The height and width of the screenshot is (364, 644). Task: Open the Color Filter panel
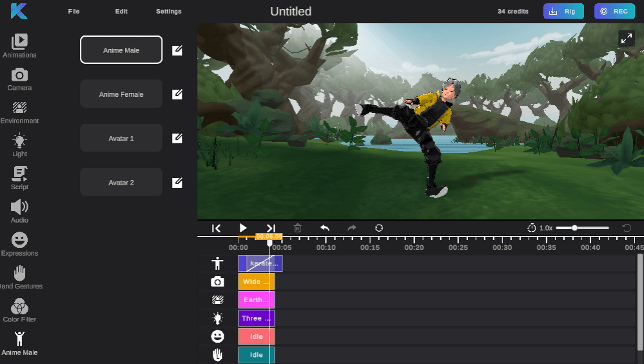pos(19,310)
